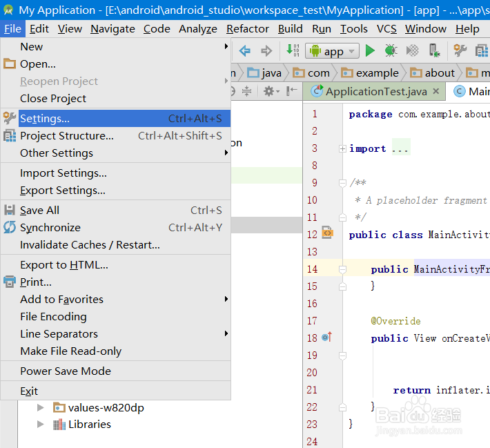Expand the New submenu
Viewport: 490px width, 448px height.
click(x=115, y=46)
